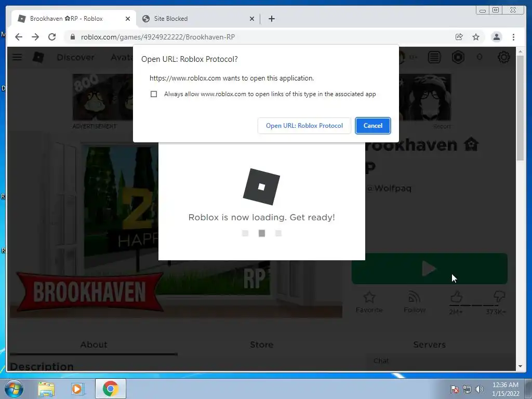532x399 pixels.
Task: Go back with the browser back arrow
Action: (19, 37)
